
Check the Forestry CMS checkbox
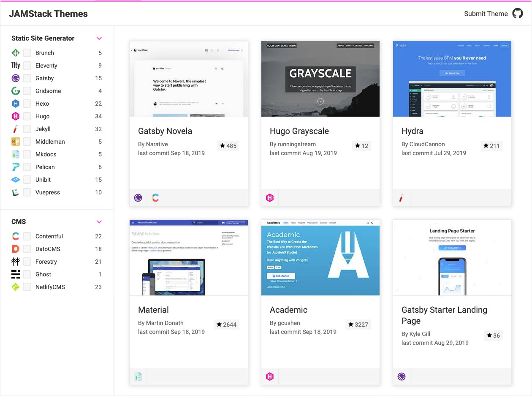(27, 262)
